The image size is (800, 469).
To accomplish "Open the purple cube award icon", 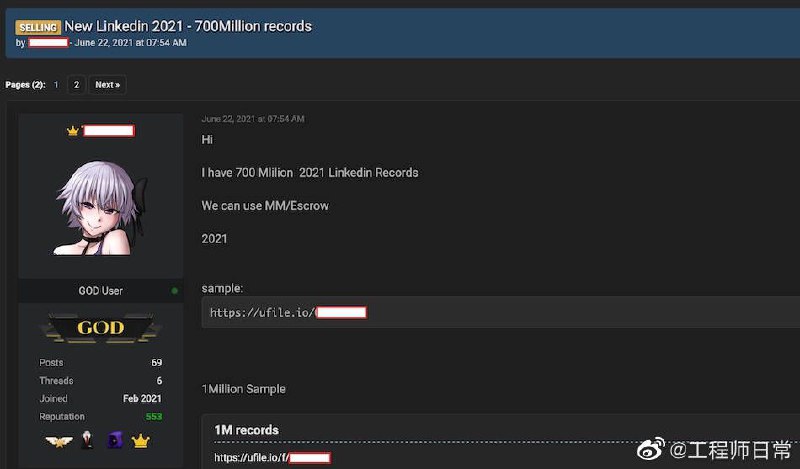I will click(x=115, y=440).
